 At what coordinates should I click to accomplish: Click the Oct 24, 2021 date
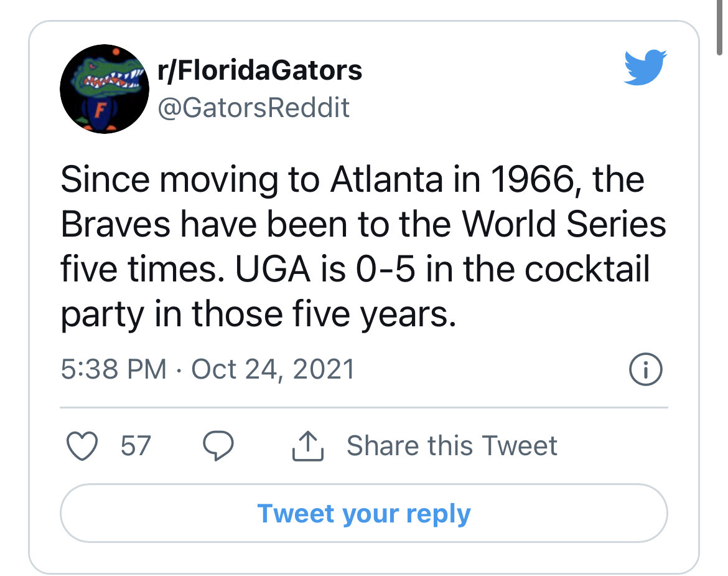pyautogui.click(x=273, y=370)
